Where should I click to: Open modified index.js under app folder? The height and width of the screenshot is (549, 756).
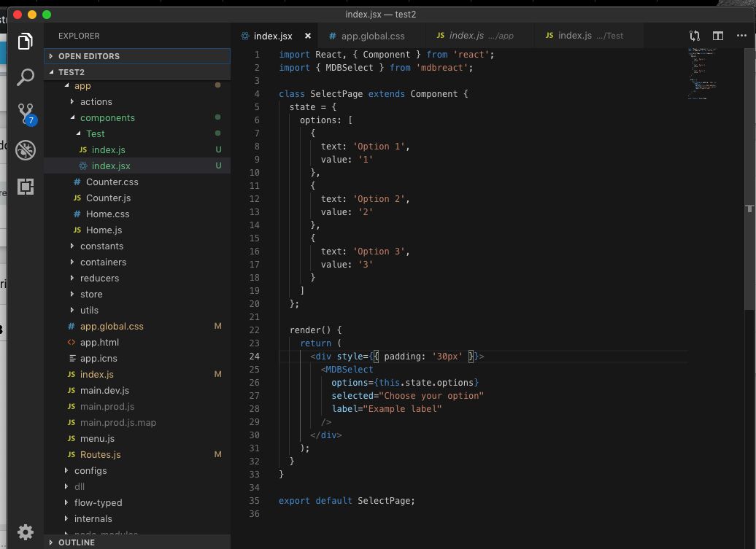(x=137, y=374)
